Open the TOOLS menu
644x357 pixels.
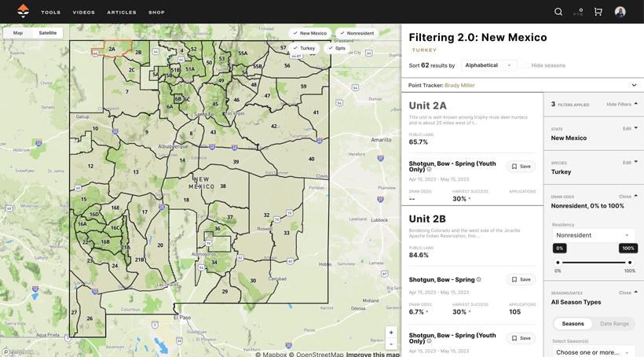tap(51, 13)
